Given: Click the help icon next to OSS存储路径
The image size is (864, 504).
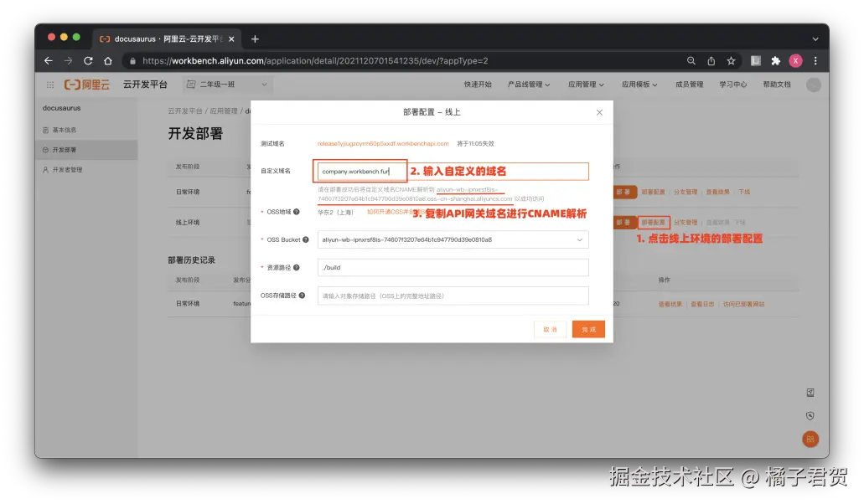Looking at the screenshot, I should coord(302,296).
